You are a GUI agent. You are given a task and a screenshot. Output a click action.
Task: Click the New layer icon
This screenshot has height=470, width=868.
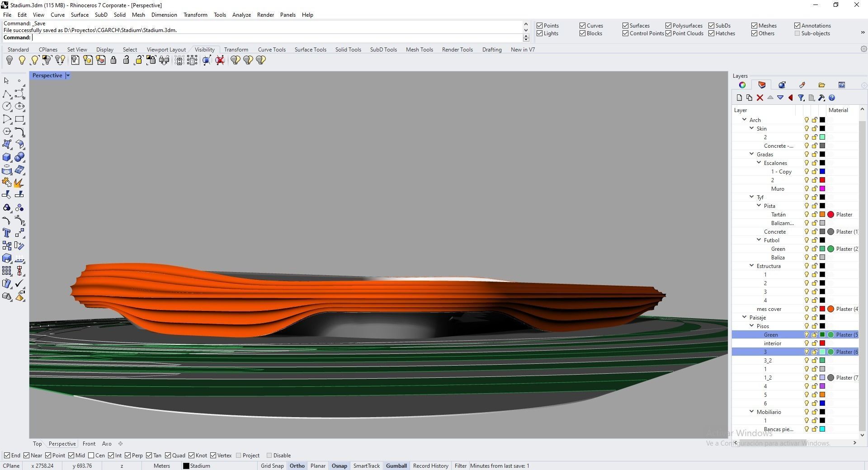tap(739, 98)
